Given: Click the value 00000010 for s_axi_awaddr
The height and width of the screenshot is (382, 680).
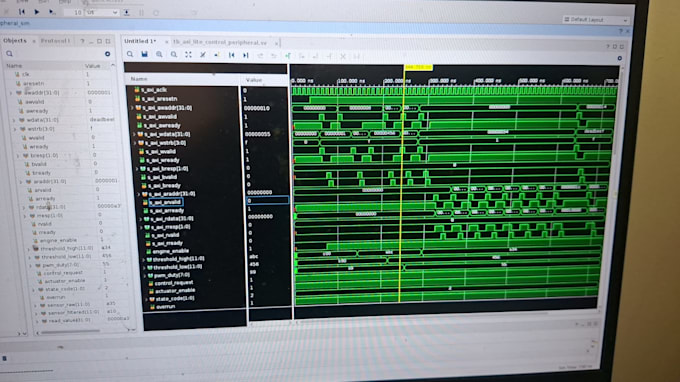Looking at the screenshot, I should (257, 108).
